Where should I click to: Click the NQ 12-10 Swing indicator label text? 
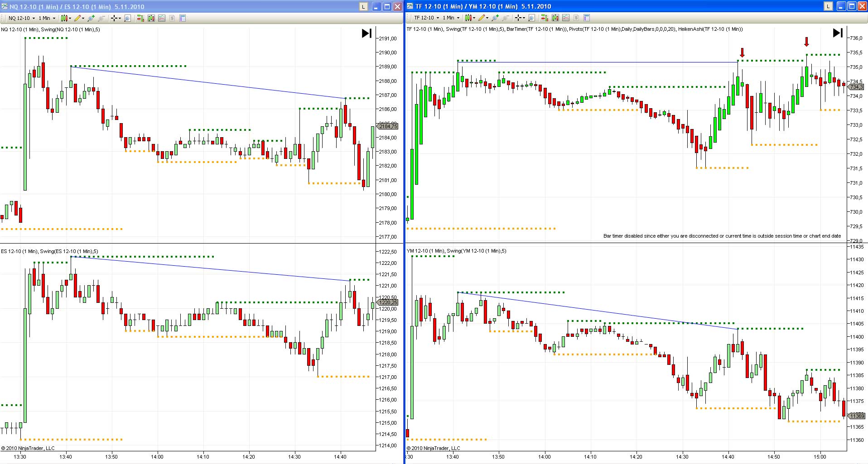pyautogui.click(x=51, y=29)
